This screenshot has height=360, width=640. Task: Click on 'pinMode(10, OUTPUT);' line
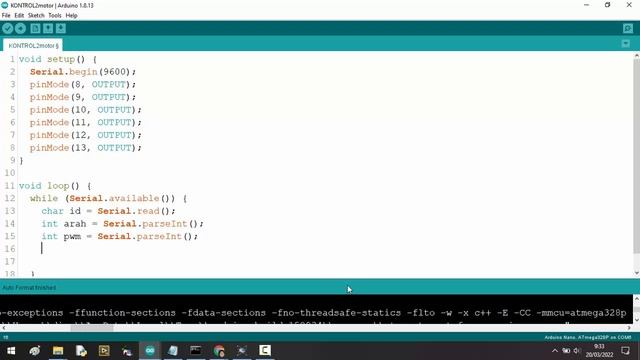pyautogui.click(x=85, y=110)
